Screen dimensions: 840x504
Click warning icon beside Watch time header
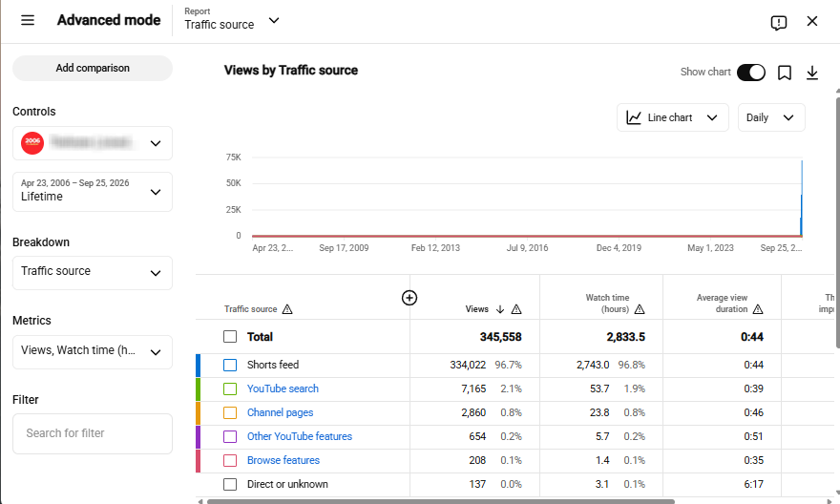640,309
